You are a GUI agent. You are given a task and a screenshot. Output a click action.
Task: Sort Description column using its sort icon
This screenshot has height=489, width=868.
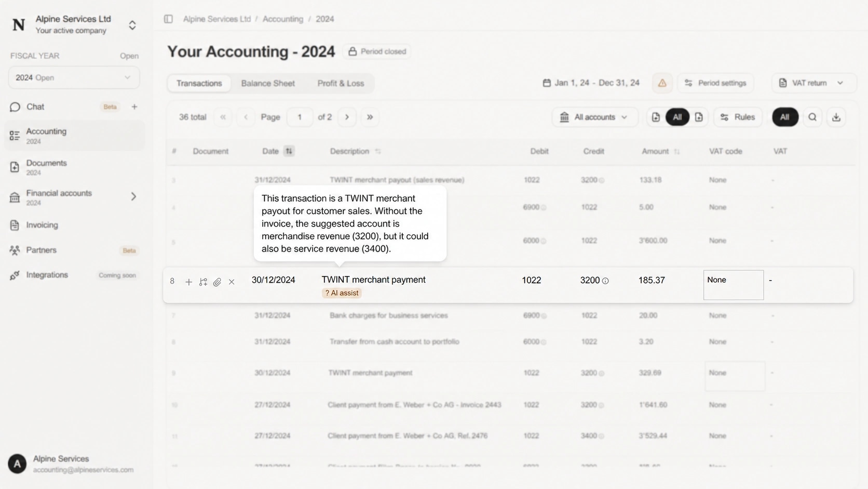(378, 152)
